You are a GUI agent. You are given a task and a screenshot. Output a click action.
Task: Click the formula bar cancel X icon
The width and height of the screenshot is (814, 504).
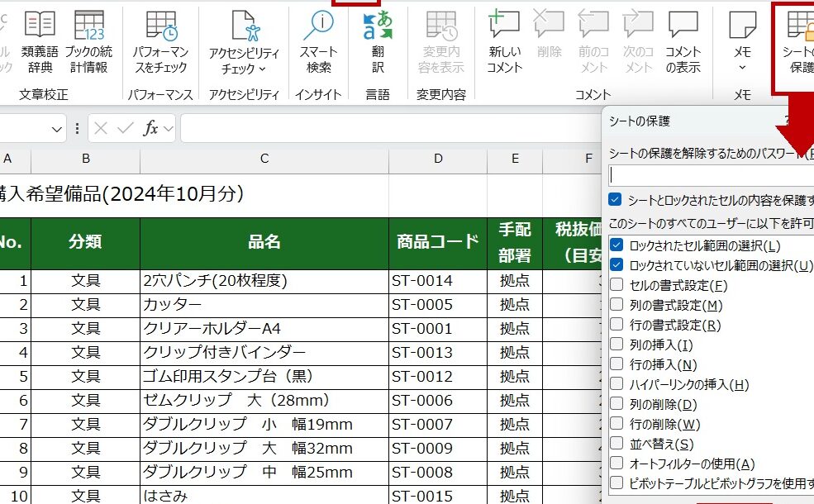(x=101, y=128)
